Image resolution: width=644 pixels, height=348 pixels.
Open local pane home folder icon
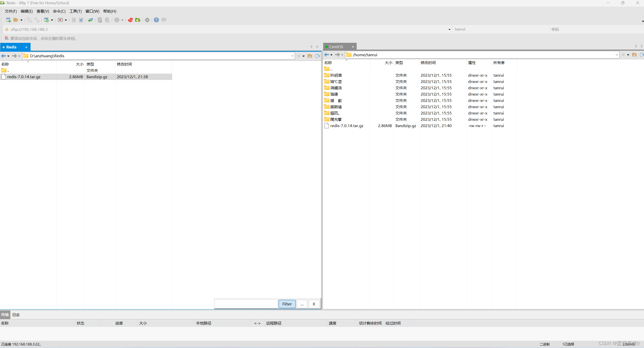pyautogui.click(x=310, y=56)
